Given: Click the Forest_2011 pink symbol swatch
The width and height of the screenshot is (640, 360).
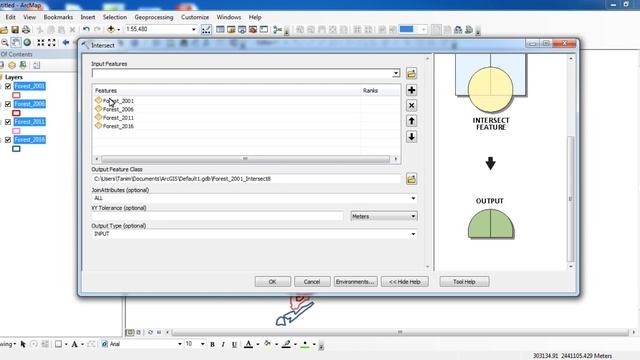Looking at the screenshot, I should 16,131.
